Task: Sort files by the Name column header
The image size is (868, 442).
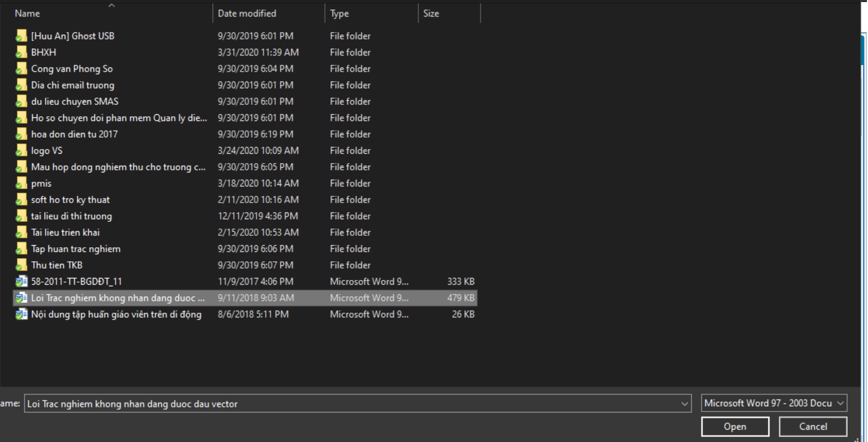Action: click(27, 14)
